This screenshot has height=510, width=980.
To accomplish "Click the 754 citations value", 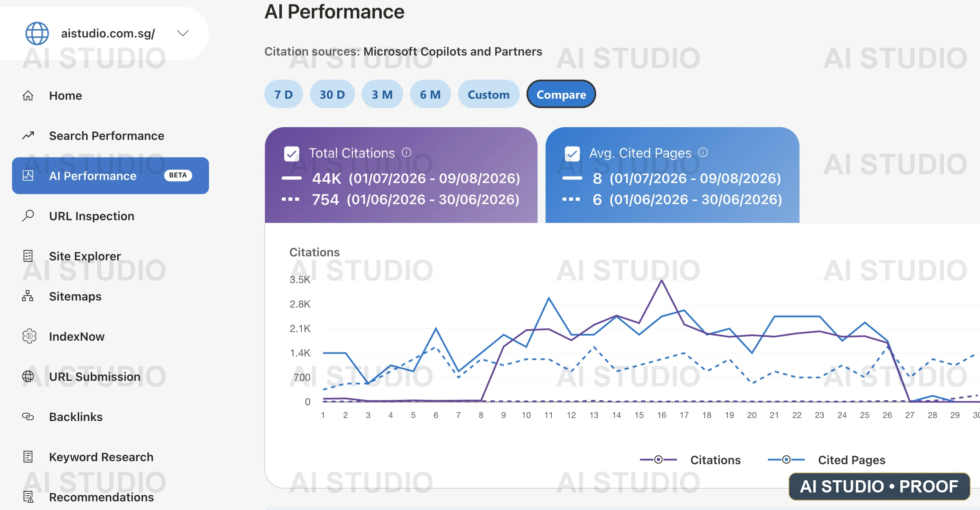I will pos(325,200).
